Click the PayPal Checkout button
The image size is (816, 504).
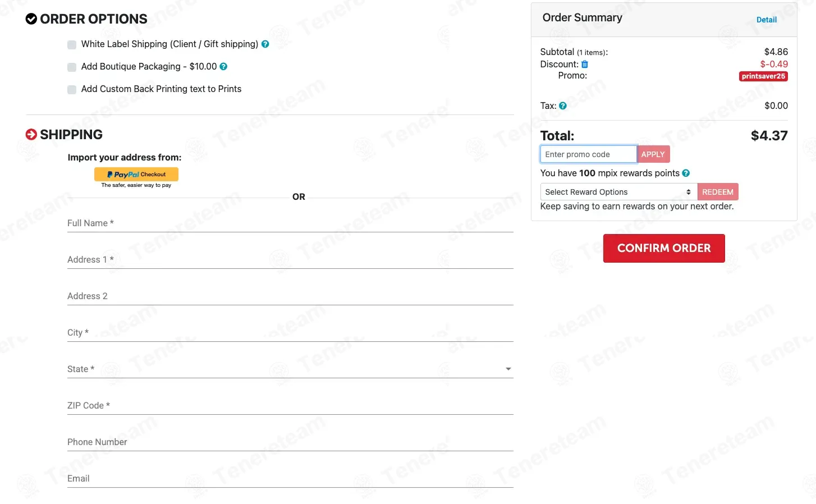click(136, 175)
